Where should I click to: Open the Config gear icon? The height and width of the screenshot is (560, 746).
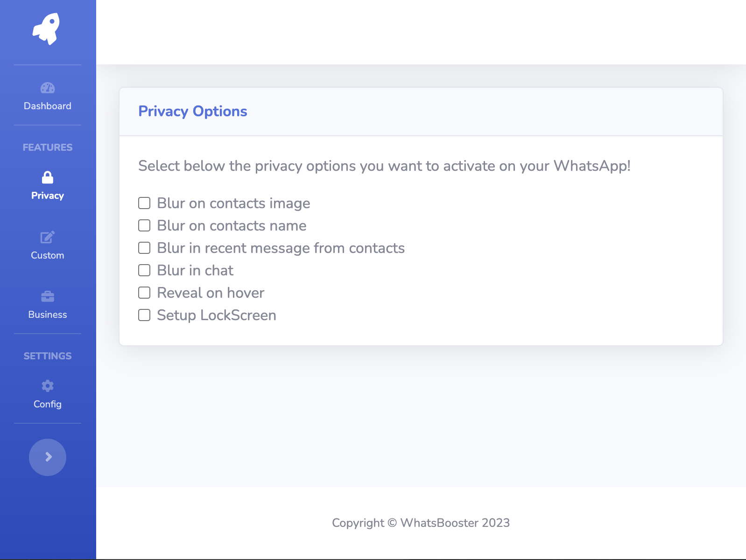pos(48,386)
